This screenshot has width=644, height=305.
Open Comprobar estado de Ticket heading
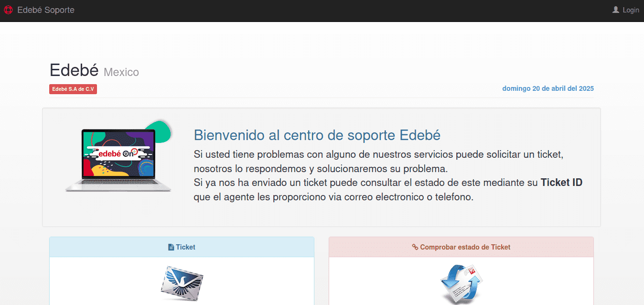coord(461,247)
